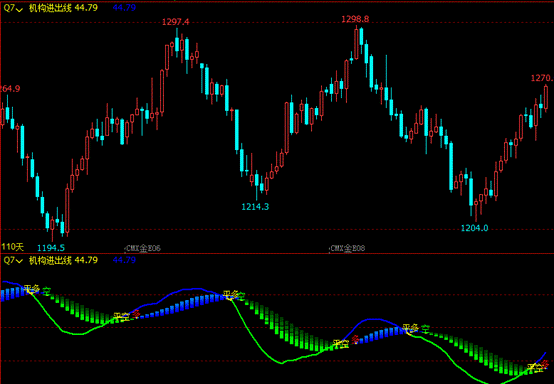
Task: Click the first 平空 signal marker
Action: coord(122,317)
